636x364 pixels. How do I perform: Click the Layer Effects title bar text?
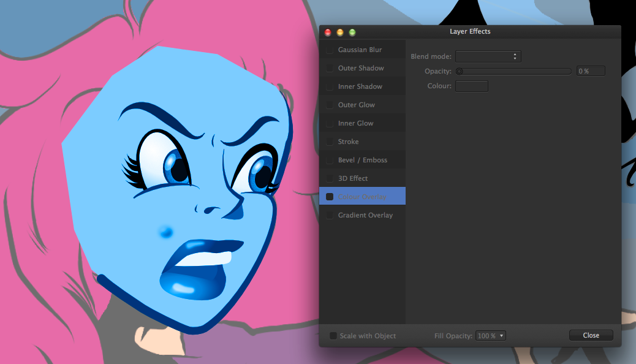[470, 31]
